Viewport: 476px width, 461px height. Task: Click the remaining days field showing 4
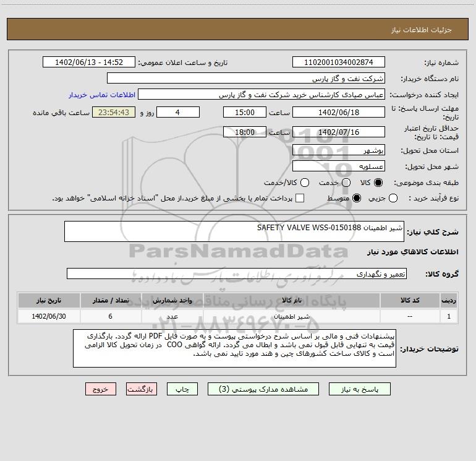(x=178, y=113)
